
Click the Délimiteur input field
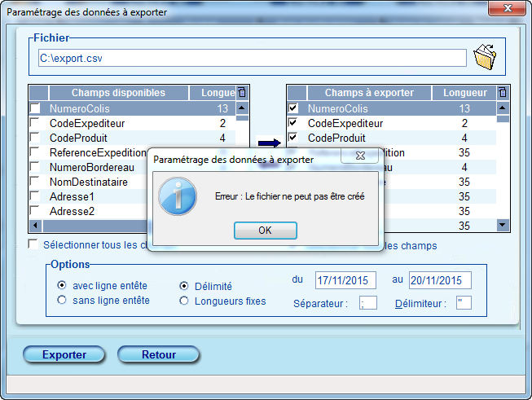(x=464, y=302)
